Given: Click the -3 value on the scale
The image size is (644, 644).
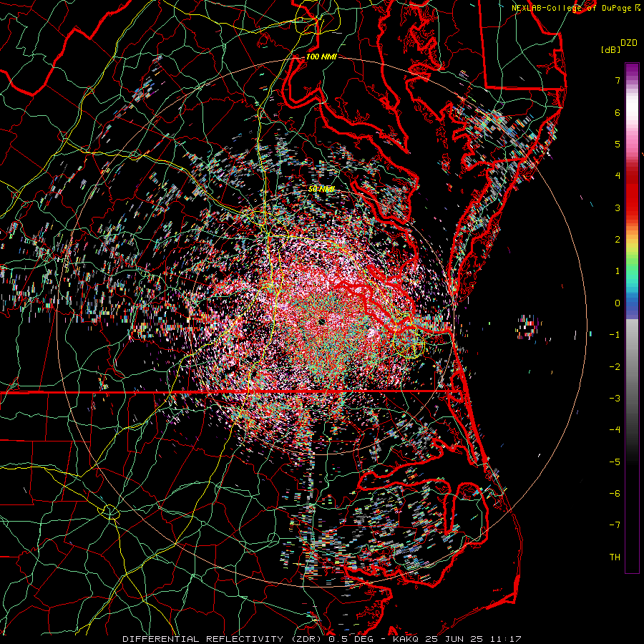Looking at the screenshot, I should tap(615, 399).
